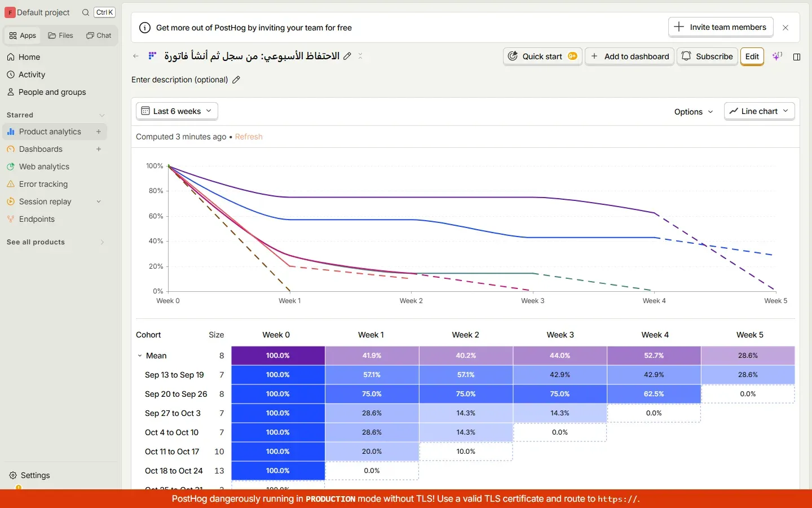Click the Settings gear icon
The height and width of the screenshot is (508, 812).
[13, 475]
